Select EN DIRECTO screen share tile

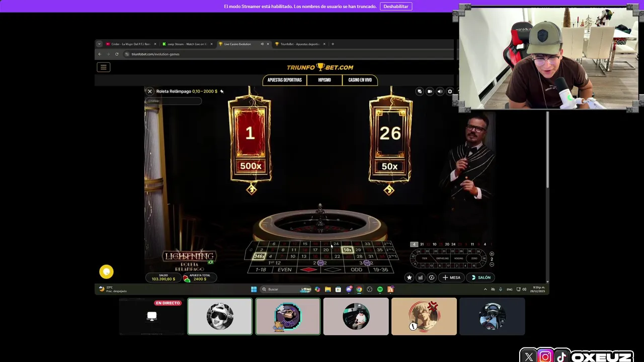click(x=152, y=316)
